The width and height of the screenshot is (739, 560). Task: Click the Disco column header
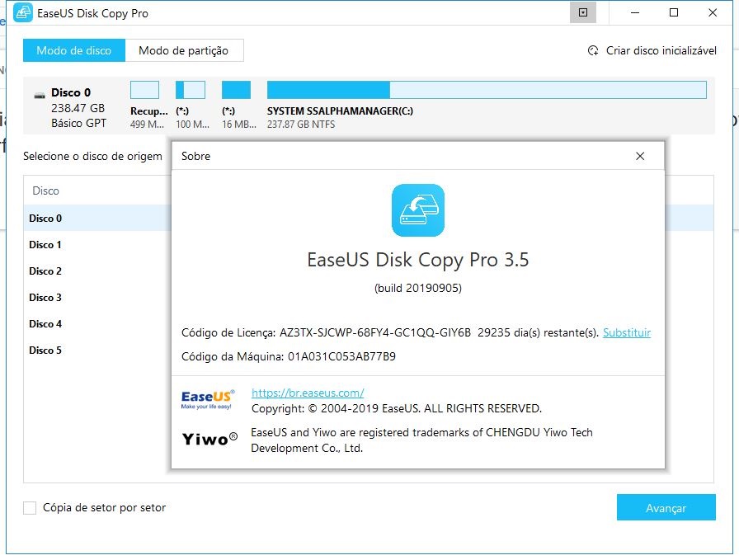pos(45,191)
